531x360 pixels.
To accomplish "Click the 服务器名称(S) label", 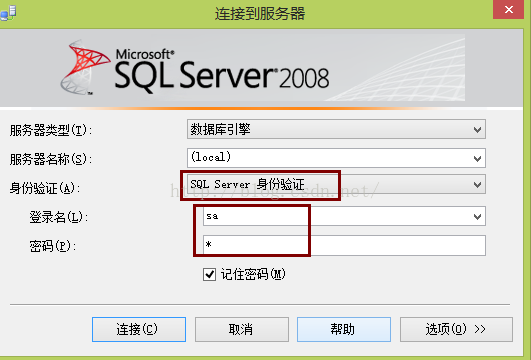I will (x=51, y=159).
